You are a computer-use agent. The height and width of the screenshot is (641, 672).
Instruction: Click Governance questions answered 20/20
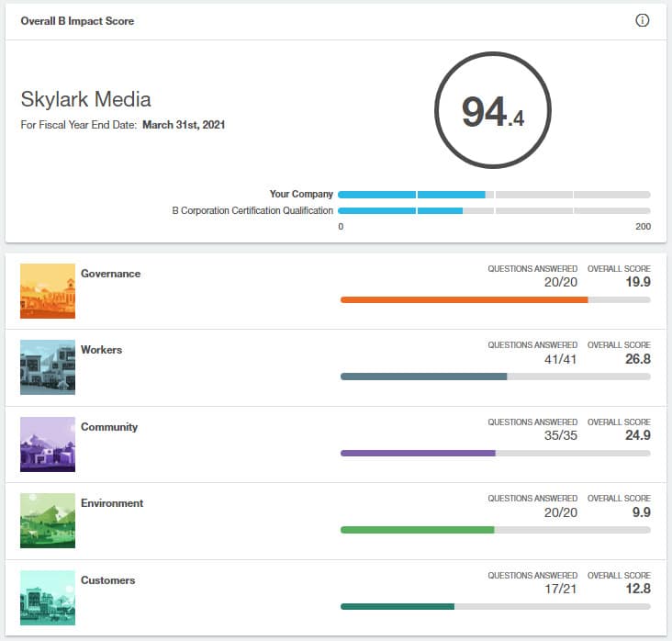(x=561, y=282)
